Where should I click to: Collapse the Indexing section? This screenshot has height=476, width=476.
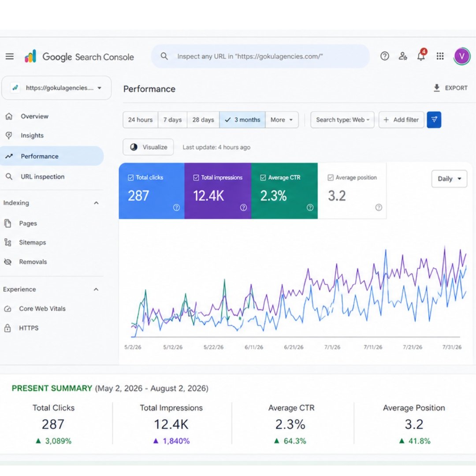[x=96, y=203]
